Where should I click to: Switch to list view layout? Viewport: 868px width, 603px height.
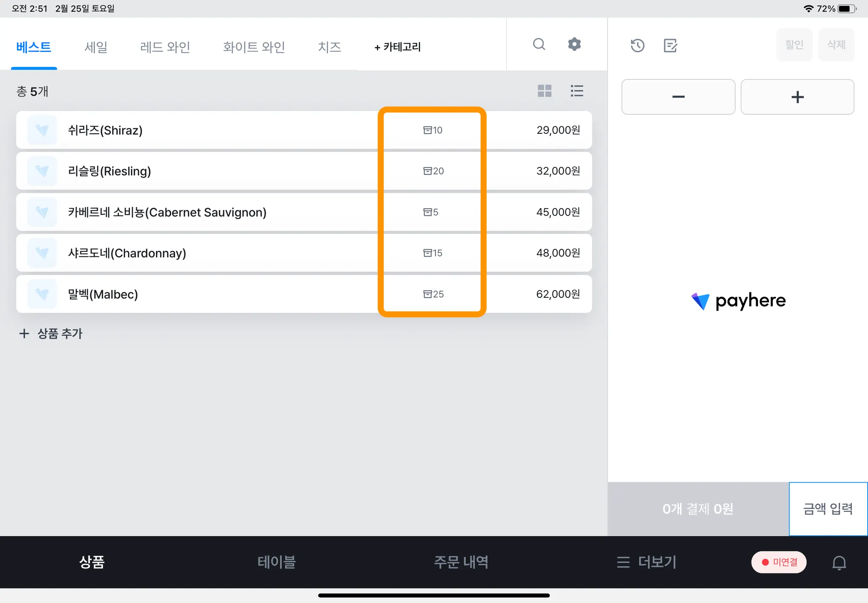click(x=577, y=91)
